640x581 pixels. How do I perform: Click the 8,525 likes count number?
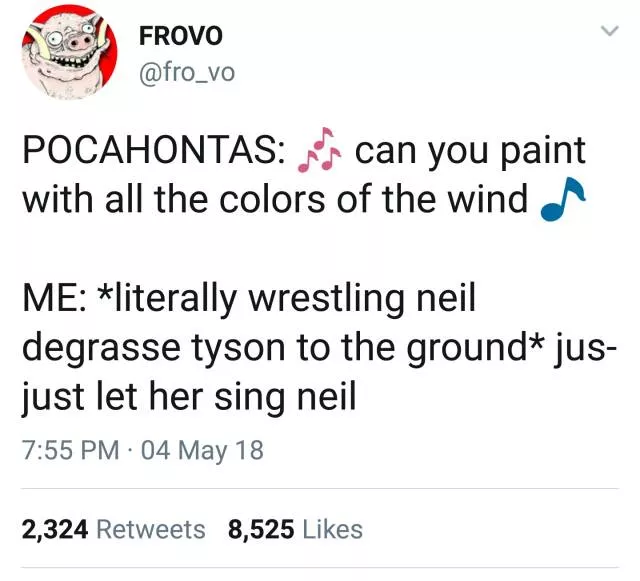(x=261, y=530)
